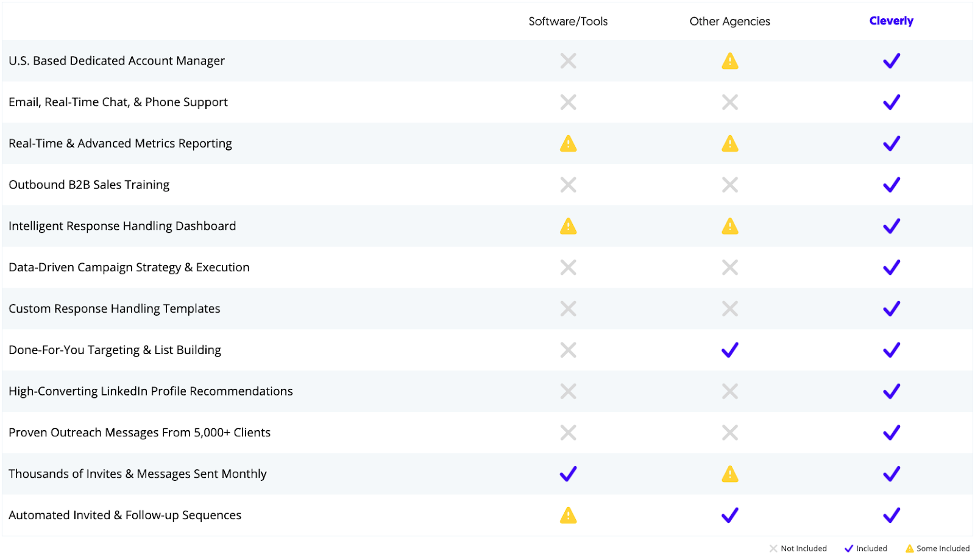Click the Cleverly column header
This screenshot has width=975, height=560.
pyautogui.click(x=891, y=21)
